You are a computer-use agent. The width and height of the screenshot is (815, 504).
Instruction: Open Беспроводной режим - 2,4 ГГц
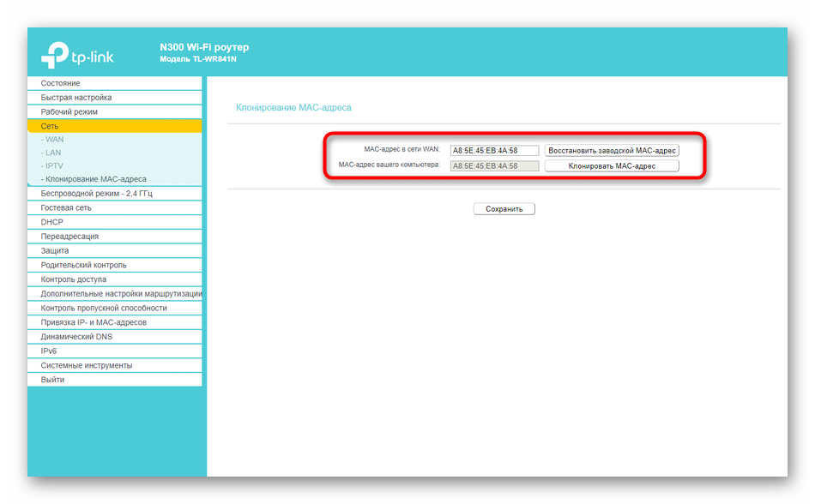coord(114,194)
